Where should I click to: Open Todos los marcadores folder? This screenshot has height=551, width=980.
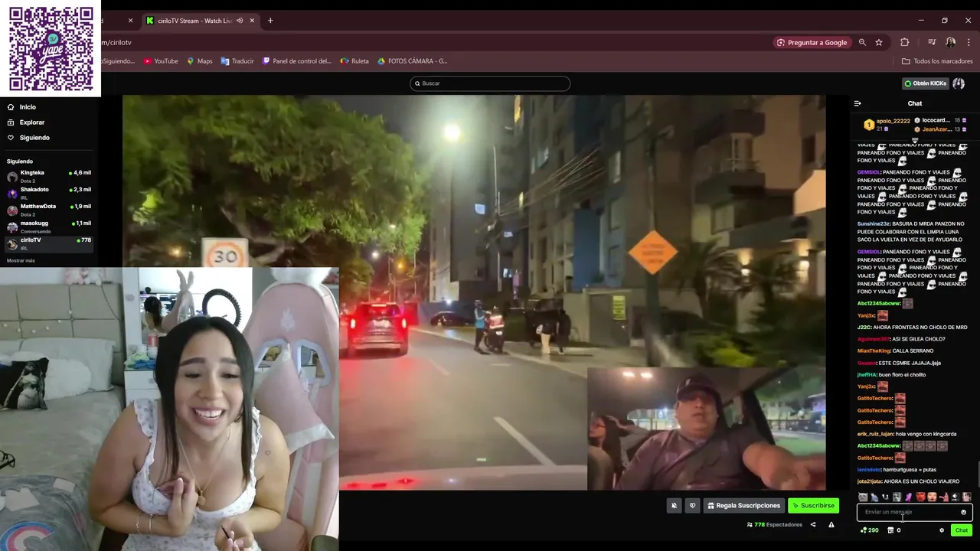pyautogui.click(x=937, y=61)
